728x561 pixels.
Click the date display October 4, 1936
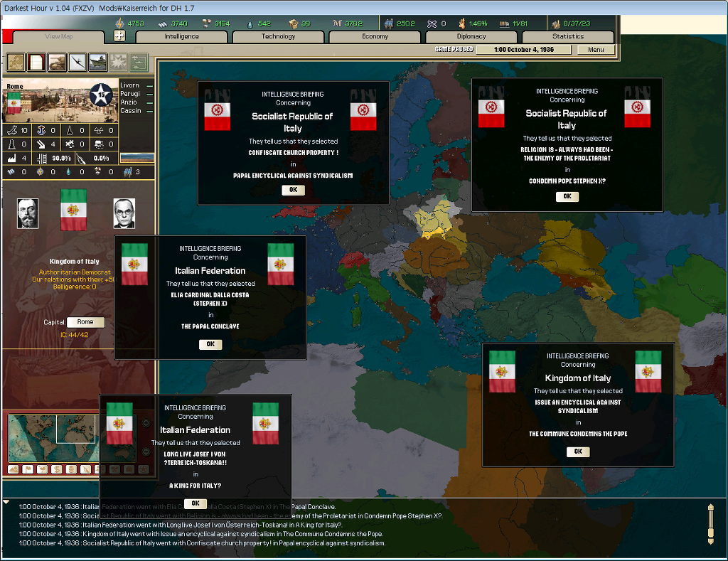[524, 50]
